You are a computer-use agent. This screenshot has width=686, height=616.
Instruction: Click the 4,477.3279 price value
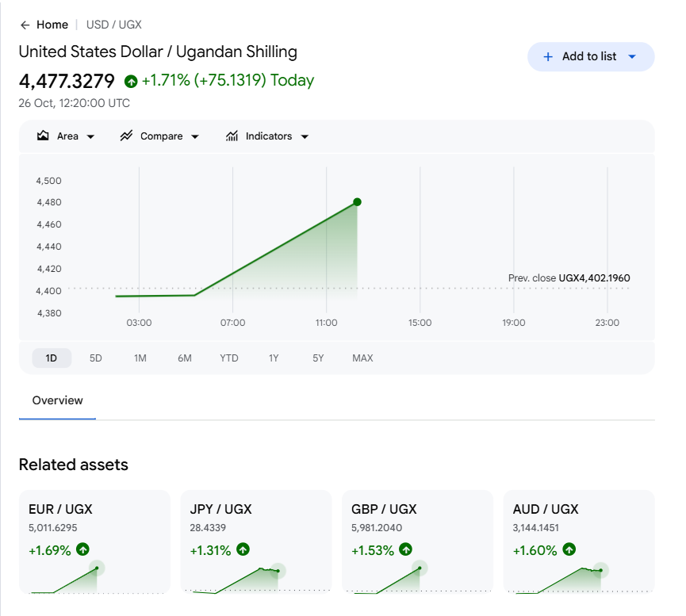tap(67, 81)
